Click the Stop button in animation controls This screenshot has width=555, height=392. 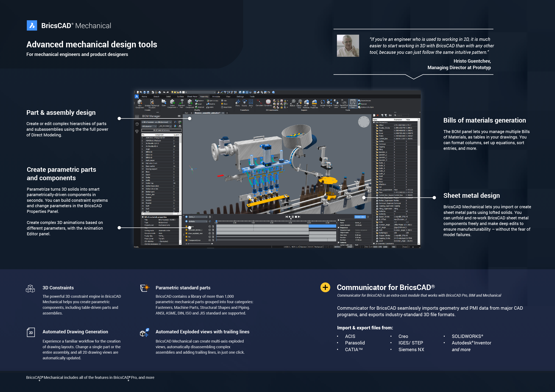pyautogui.click(x=296, y=217)
